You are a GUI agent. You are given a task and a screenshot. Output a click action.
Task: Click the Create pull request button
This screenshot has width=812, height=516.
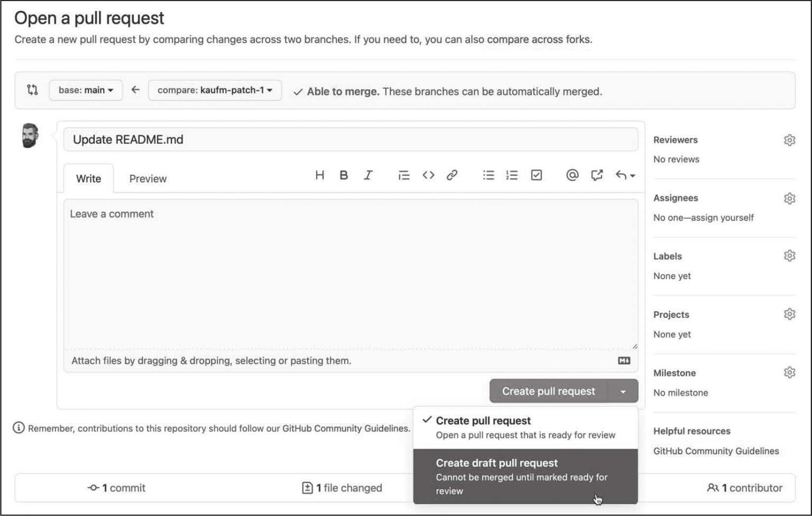[548, 391]
